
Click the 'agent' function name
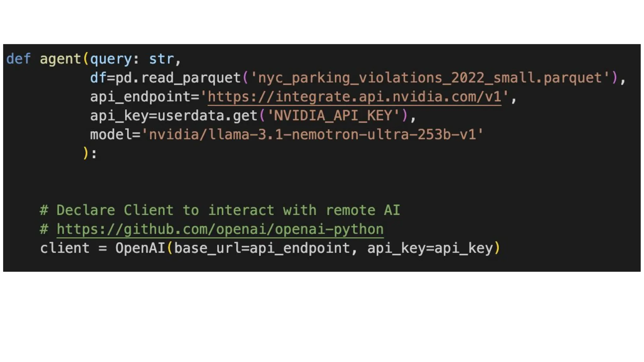tap(60, 59)
